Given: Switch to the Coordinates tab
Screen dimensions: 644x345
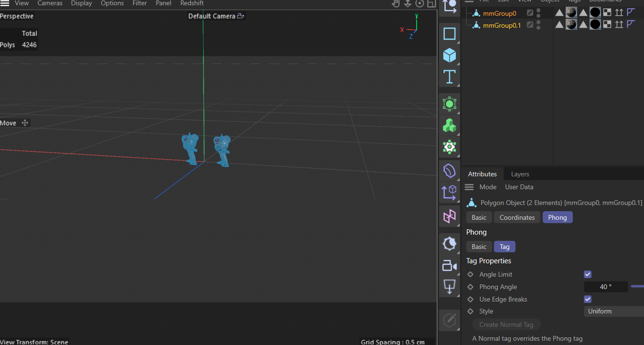Looking at the screenshot, I should [x=516, y=217].
